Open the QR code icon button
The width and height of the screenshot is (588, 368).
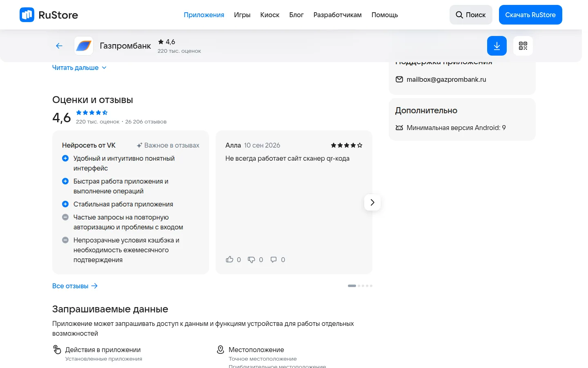tap(523, 46)
